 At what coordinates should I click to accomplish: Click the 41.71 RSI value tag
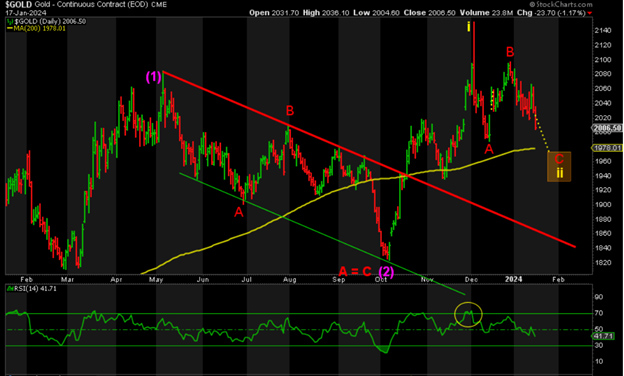[x=603, y=336]
